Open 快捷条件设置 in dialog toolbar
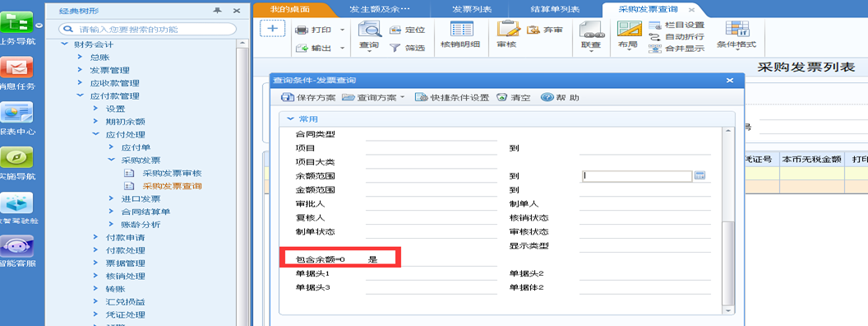This screenshot has height=326, width=868. (452, 98)
